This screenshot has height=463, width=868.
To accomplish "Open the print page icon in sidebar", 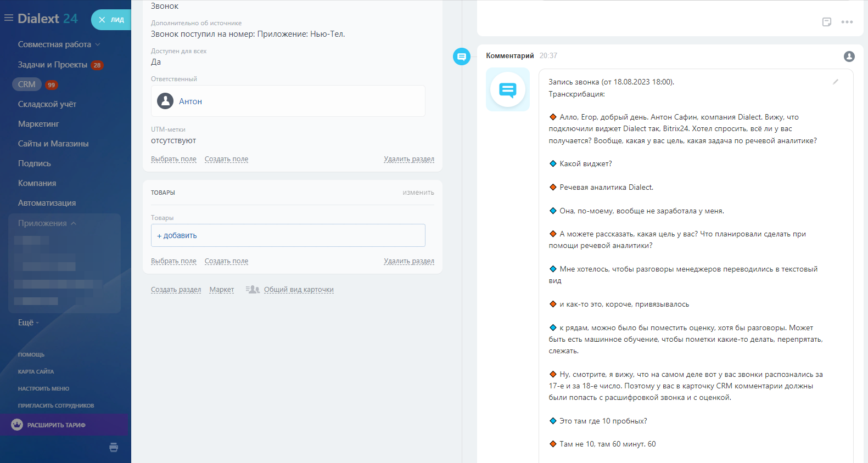I will click(114, 447).
